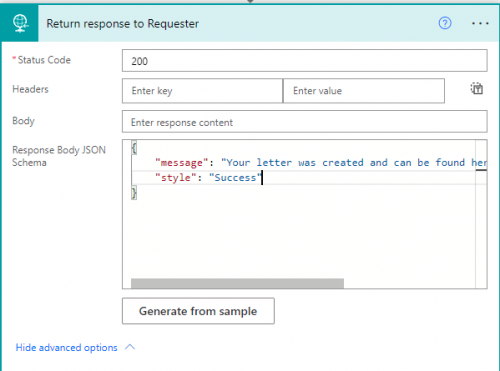Click the opening brace in schema editor
The height and width of the screenshot is (371, 500).
[x=134, y=148]
